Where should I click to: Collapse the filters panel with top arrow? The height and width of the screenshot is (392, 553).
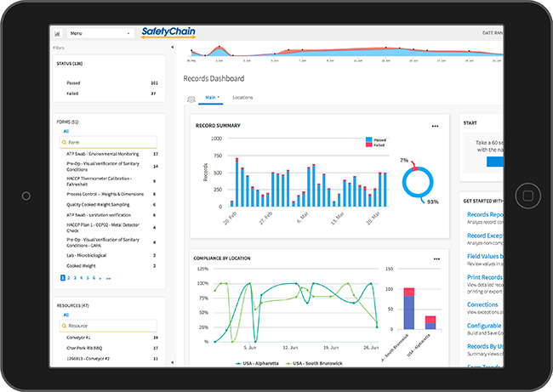pos(172,47)
